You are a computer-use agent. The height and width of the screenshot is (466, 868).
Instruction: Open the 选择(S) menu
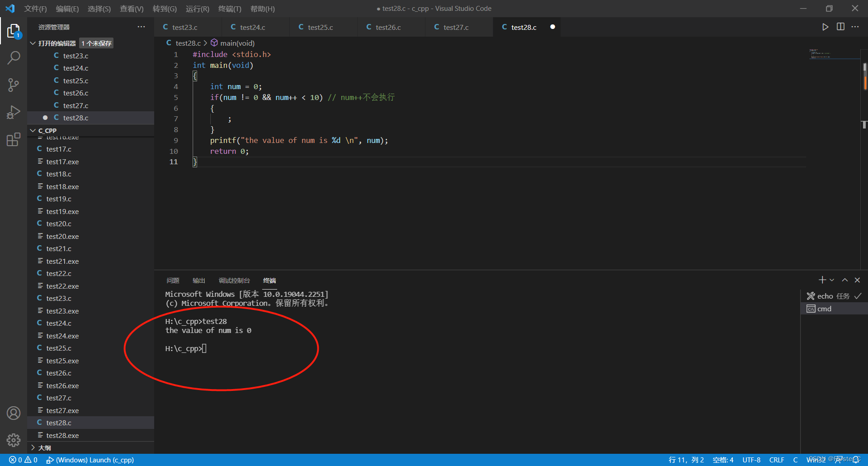(99, 9)
